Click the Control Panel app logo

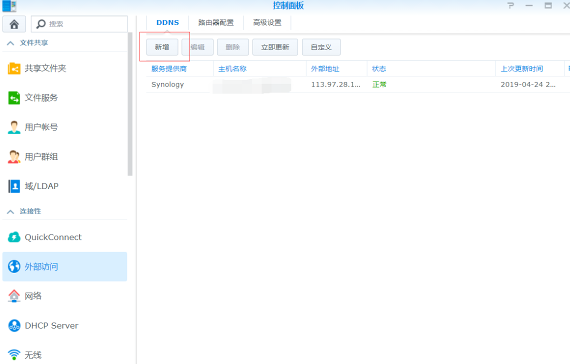pyautogui.click(x=9, y=6)
